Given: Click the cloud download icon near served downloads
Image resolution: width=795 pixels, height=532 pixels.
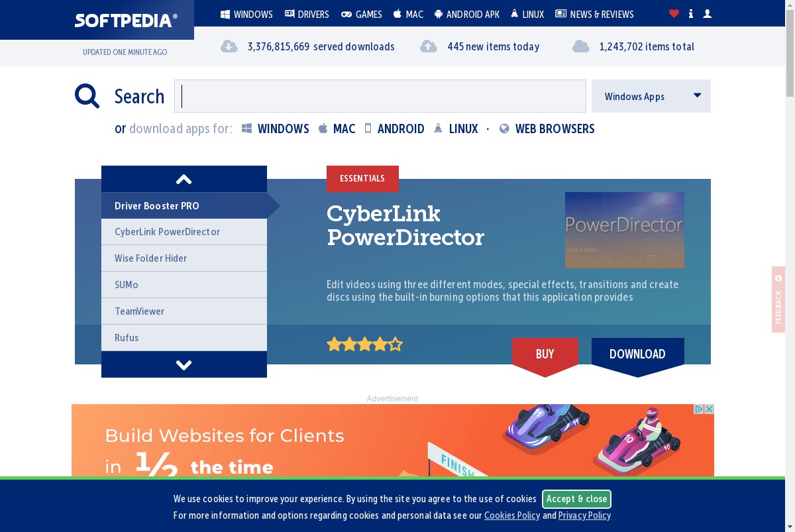Looking at the screenshot, I should pyautogui.click(x=229, y=46).
